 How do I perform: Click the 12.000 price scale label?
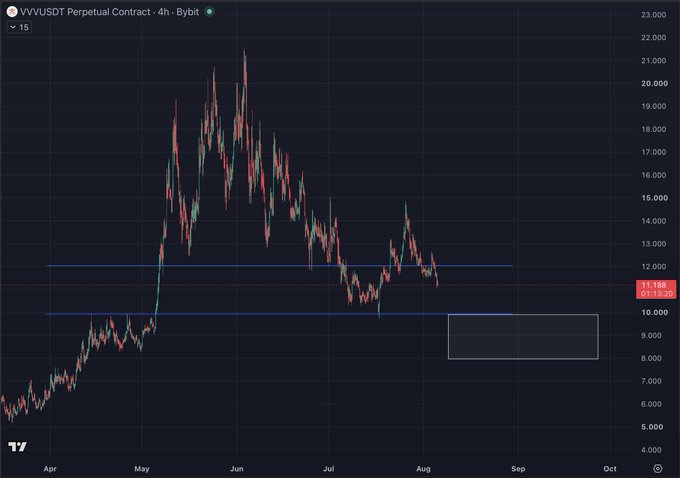coord(654,266)
